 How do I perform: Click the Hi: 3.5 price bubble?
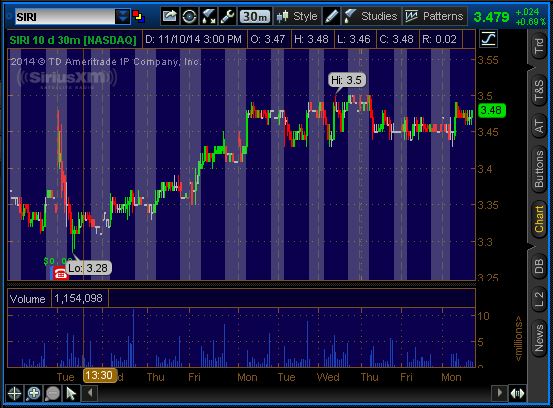pyautogui.click(x=347, y=80)
